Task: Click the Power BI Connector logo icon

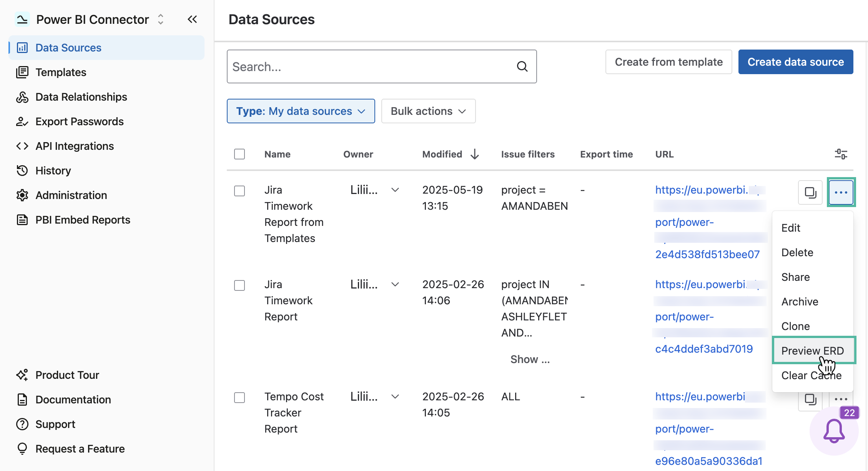Action: [x=22, y=19]
